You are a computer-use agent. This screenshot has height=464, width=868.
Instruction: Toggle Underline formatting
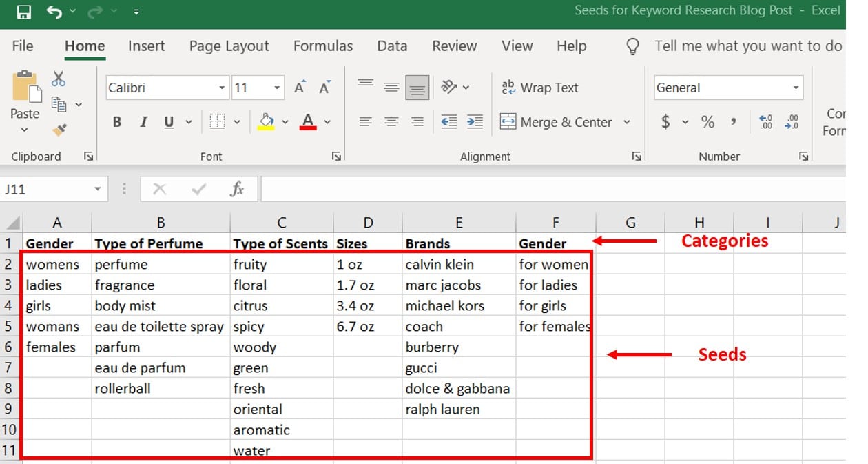[x=169, y=122]
